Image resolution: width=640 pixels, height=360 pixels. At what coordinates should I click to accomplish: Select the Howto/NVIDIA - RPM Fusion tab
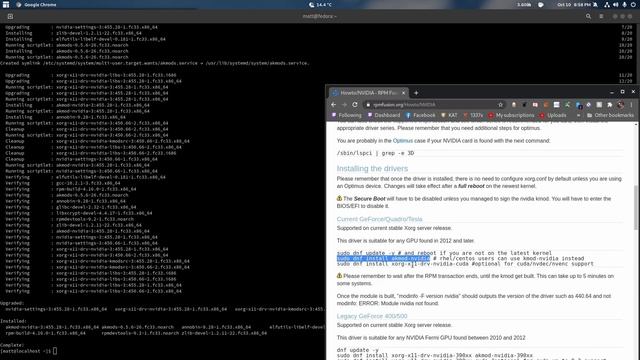pos(369,93)
